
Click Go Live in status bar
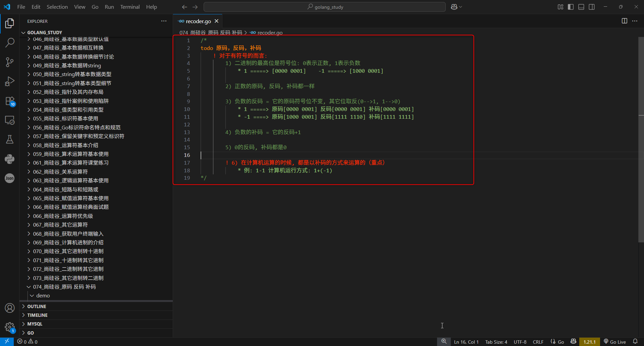pos(615,342)
